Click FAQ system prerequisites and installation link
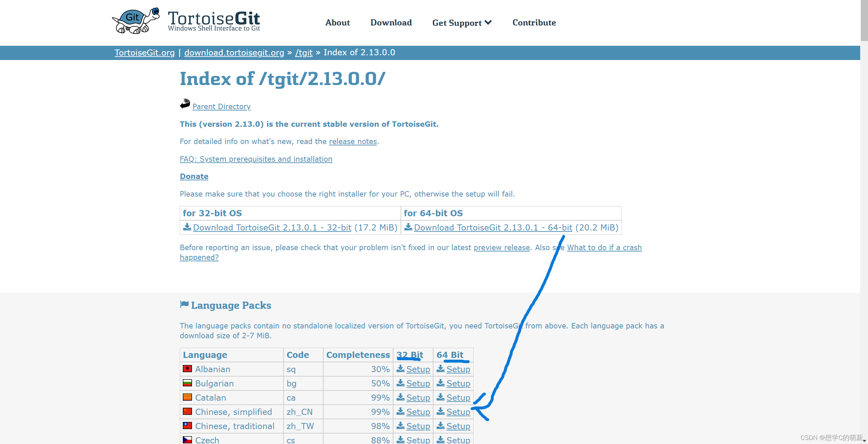The height and width of the screenshot is (444, 868). coord(255,159)
